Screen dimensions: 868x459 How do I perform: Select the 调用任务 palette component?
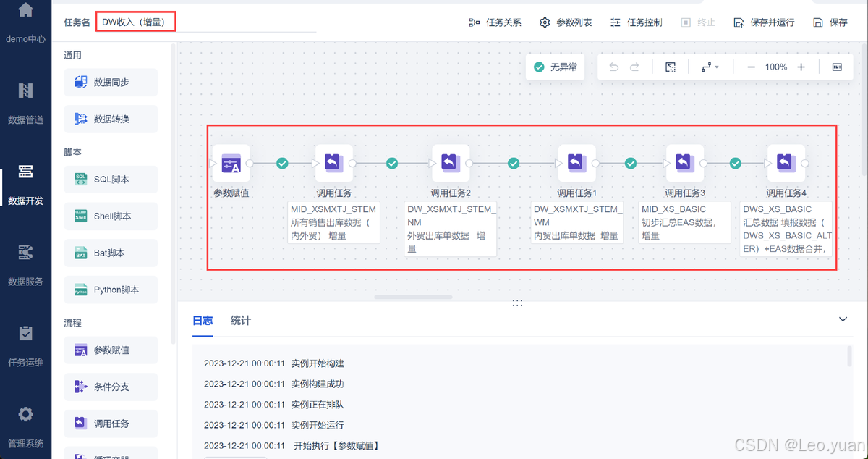pos(111,424)
